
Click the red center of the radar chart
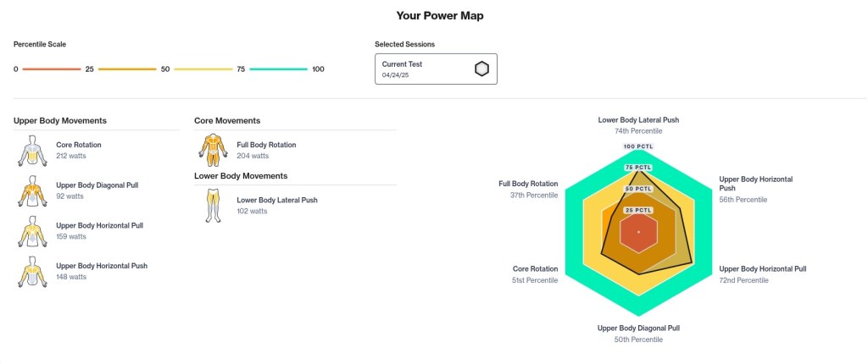(x=638, y=232)
